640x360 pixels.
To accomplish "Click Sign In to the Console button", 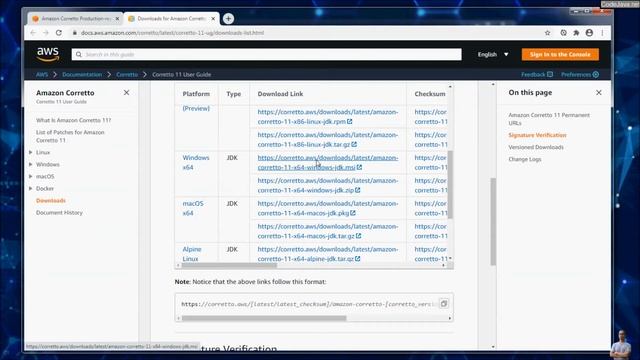I will click(560, 54).
